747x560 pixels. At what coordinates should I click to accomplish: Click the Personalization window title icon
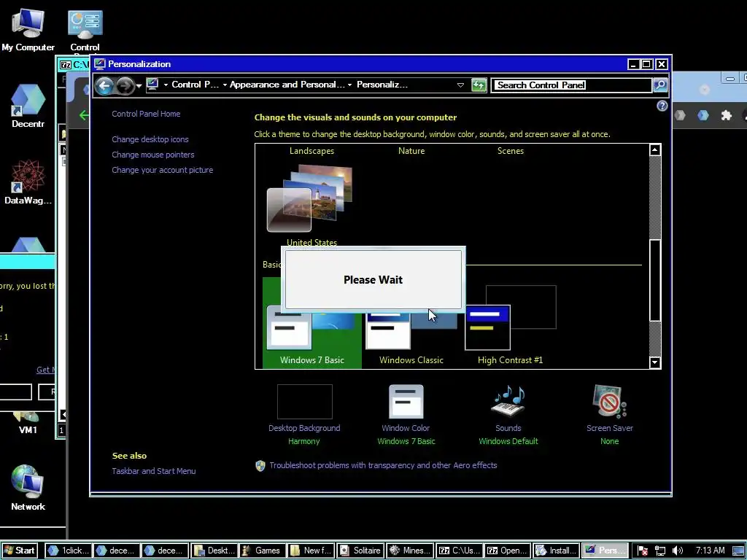point(99,64)
